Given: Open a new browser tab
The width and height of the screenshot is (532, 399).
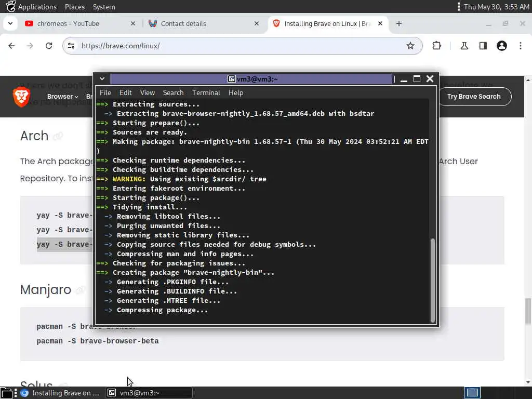Looking at the screenshot, I should point(399,23).
